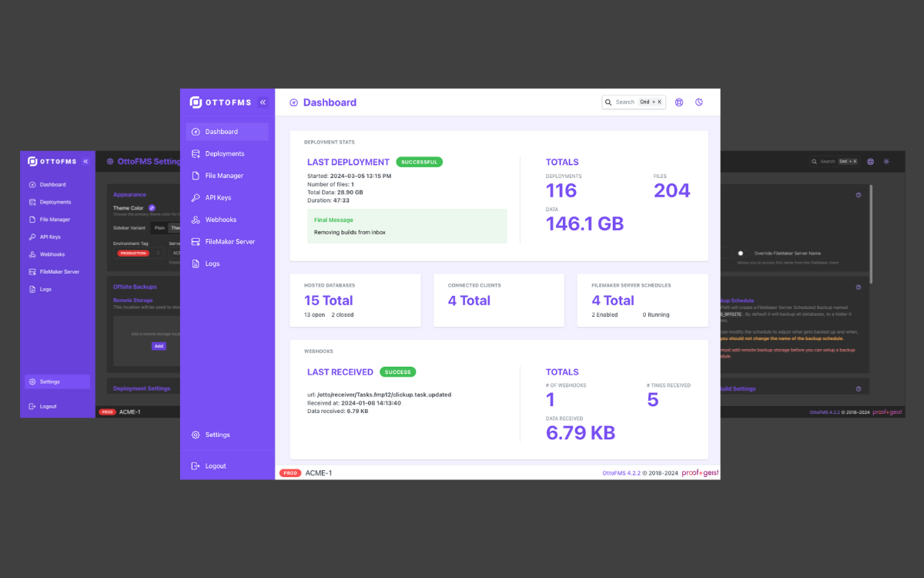This screenshot has width=924, height=578.
Task: Click the proof+geist logo in front window footer
Action: pyautogui.click(x=700, y=473)
